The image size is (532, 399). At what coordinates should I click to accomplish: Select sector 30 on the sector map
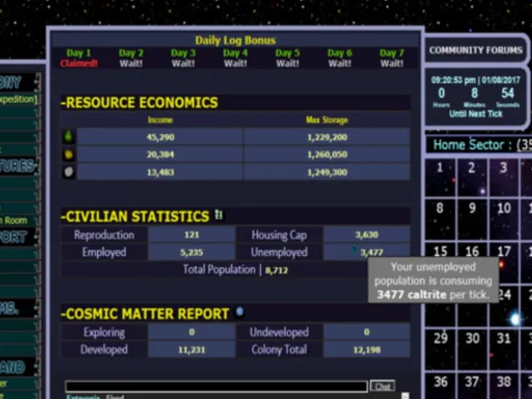point(472,349)
